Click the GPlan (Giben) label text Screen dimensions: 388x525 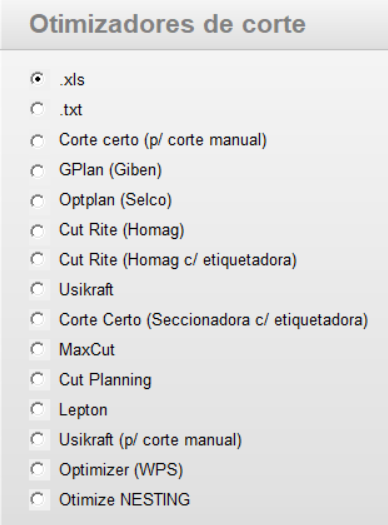point(110,170)
